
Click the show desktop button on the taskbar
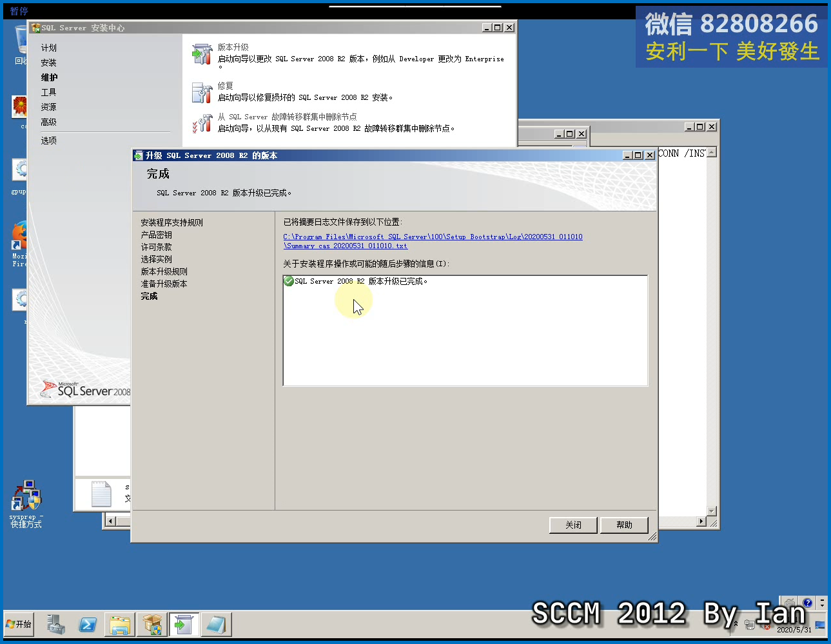click(820, 624)
